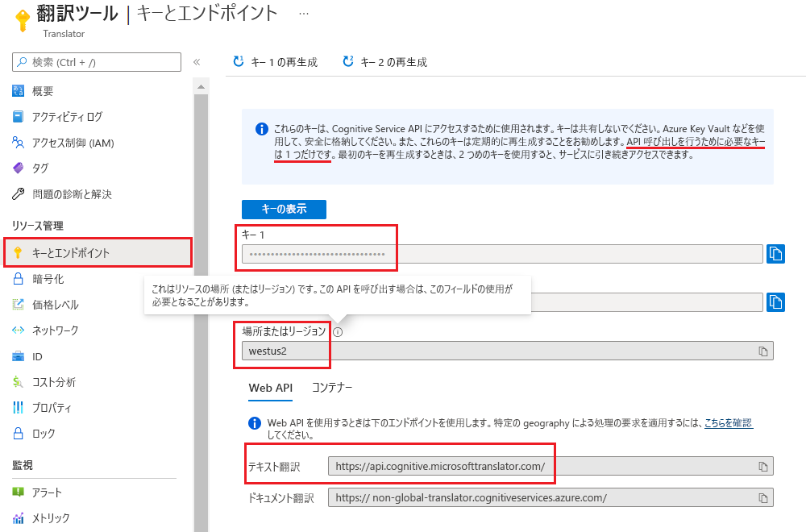Open アクティビティ ログ in sidebar

[x=67, y=117]
